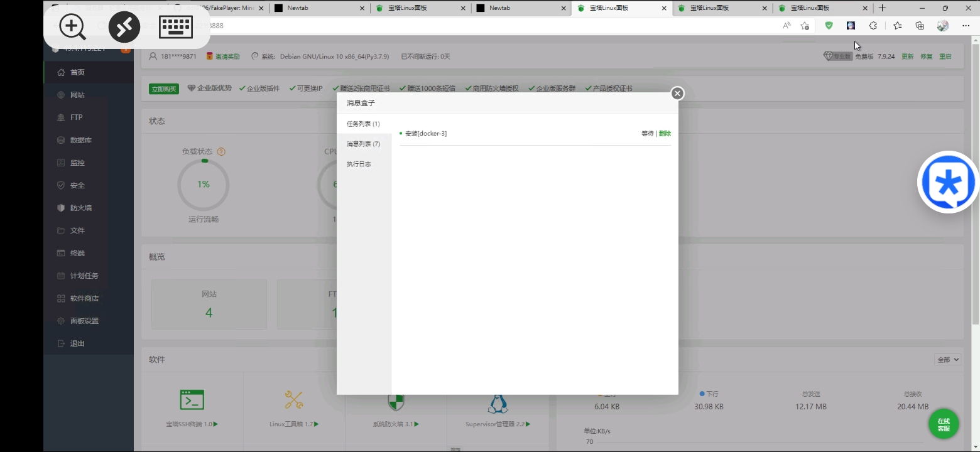
Task: Switch to the FakePlayer GitHub browser tab
Action: [219, 8]
